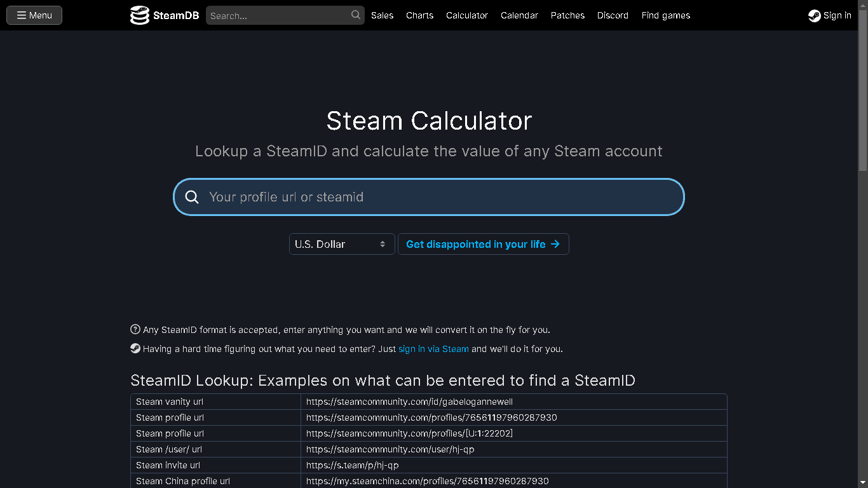Click the magnifier icon in profile url field
Viewport: 868px width, 488px height.
point(192,197)
